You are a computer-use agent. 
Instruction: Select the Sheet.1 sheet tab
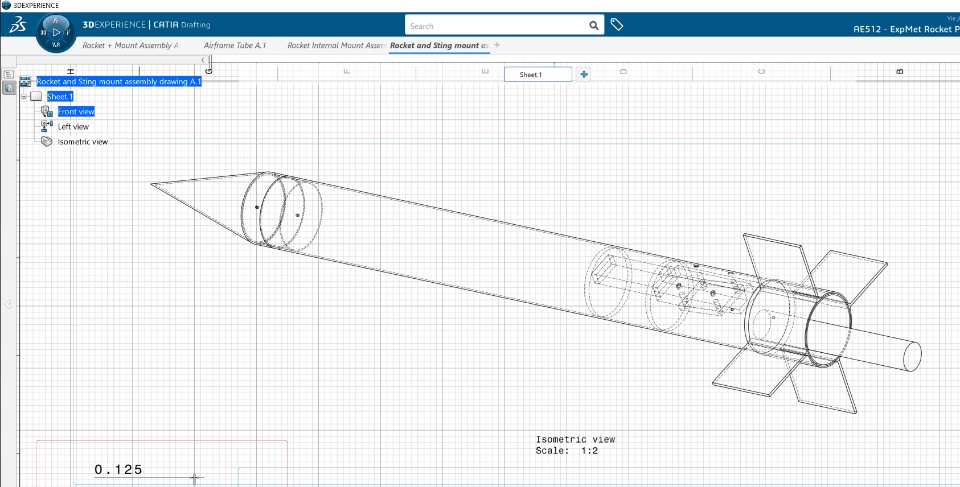(538, 75)
